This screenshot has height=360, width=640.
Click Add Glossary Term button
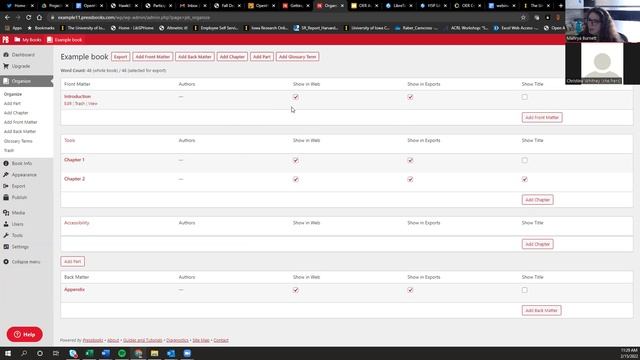coord(298,57)
